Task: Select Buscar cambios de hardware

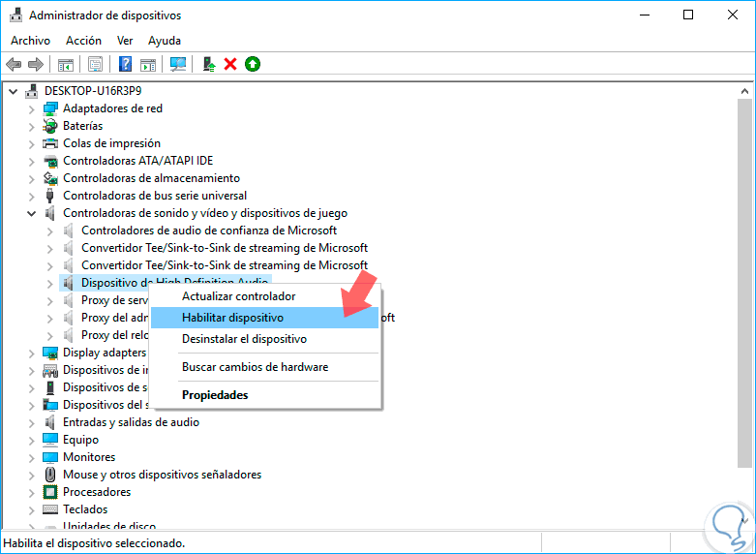Action: [264, 367]
